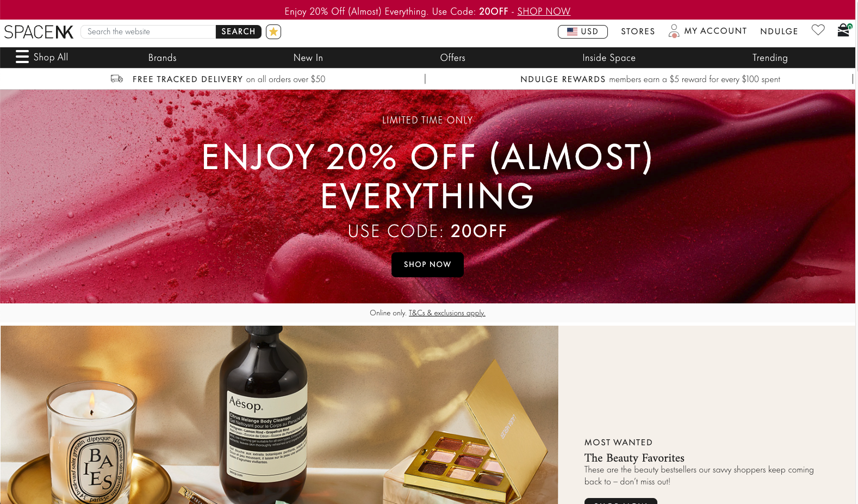Click the gold star icon beside Search
The height and width of the screenshot is (504, 858).
point(273,32)
